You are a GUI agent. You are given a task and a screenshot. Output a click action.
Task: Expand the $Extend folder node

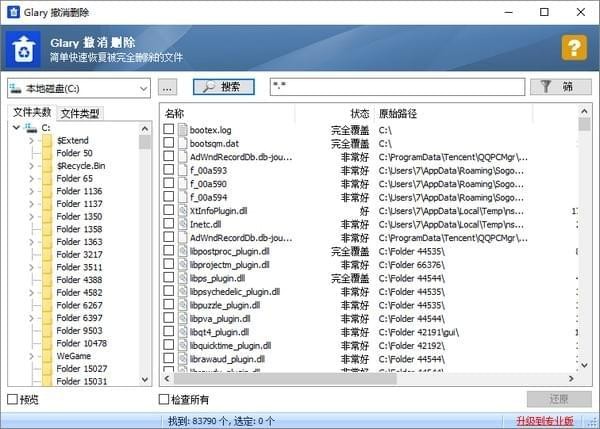pyautogui.click(x=31, y=140)
